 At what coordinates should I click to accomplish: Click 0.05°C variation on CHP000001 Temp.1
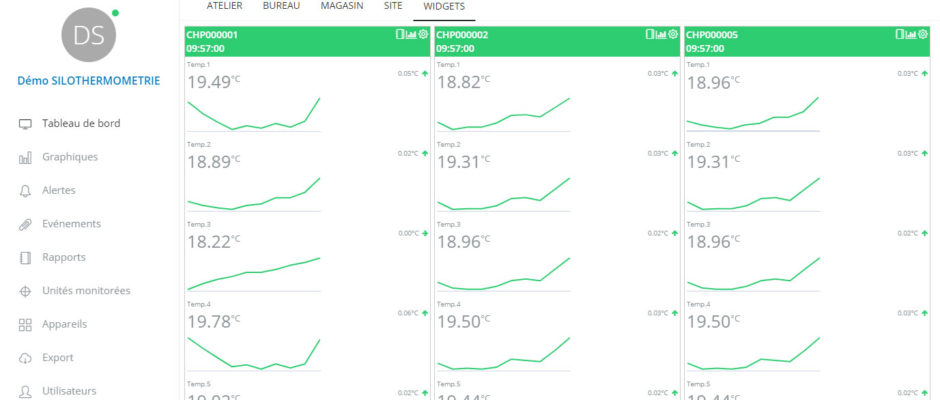coord(408,74)
